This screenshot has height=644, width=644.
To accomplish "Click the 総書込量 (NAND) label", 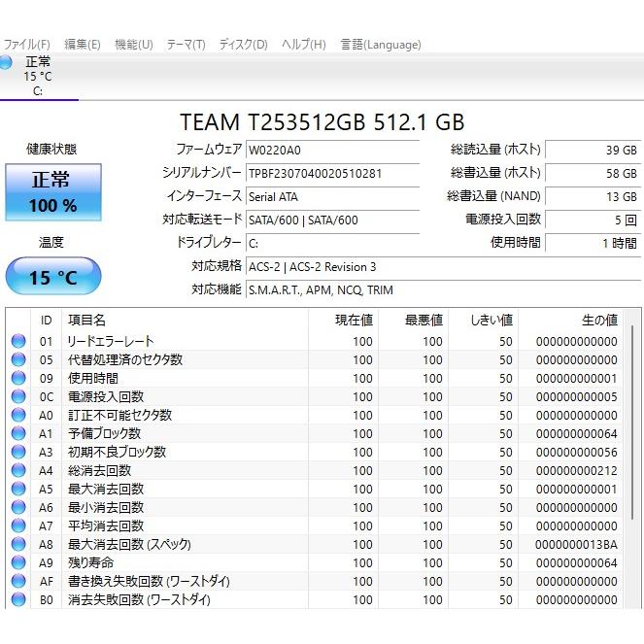I will coord(493,196).
